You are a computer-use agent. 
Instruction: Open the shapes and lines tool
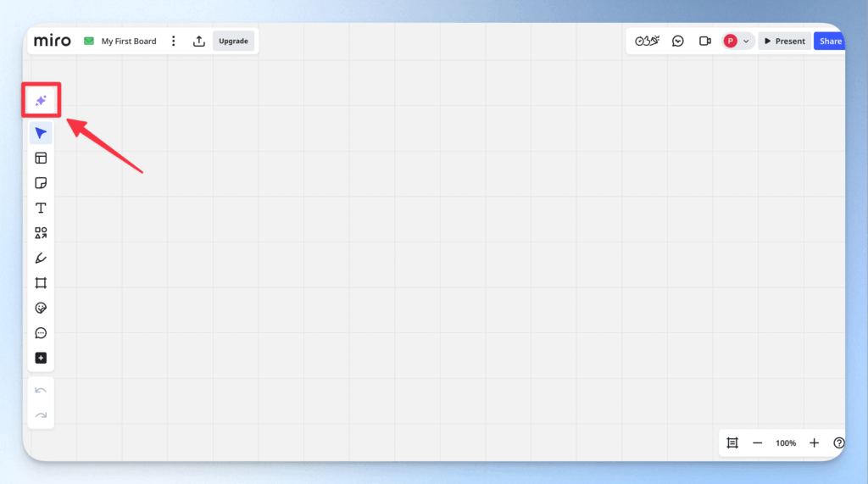point(41,232)
